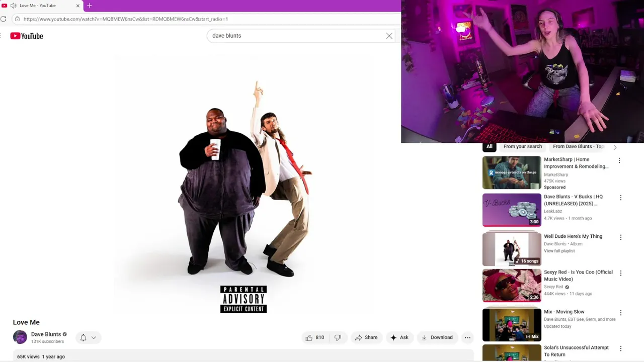Image resolution: width=644 pixels, height=362 pixels.
Task: Open options menu for Sexyy Red video
Action: [620, 273]
